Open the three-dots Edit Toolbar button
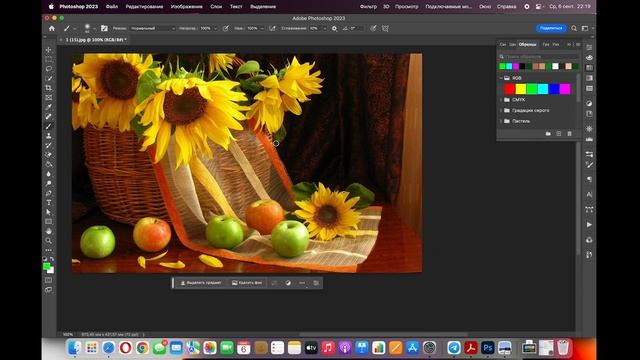 [49, 250]
